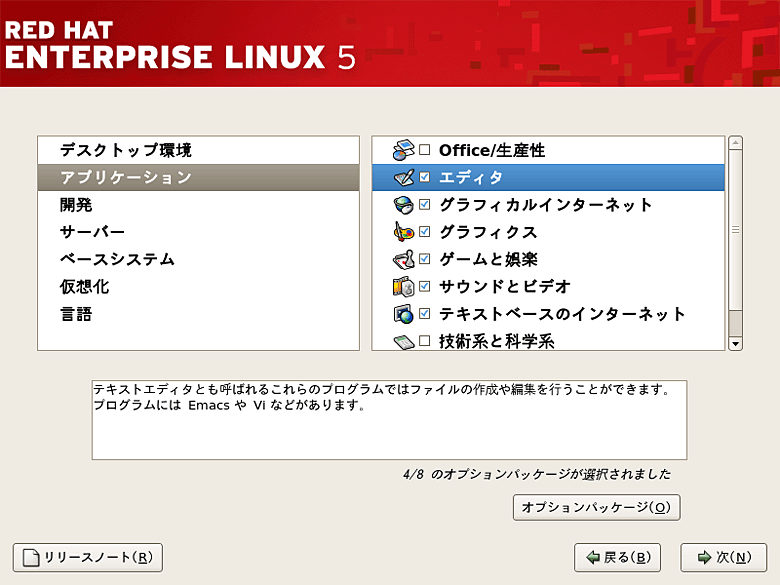The height and width of the screenshot is (585, 780).
Task: Choose the 開発 category in the left list
Action: (x=76, y=205)
